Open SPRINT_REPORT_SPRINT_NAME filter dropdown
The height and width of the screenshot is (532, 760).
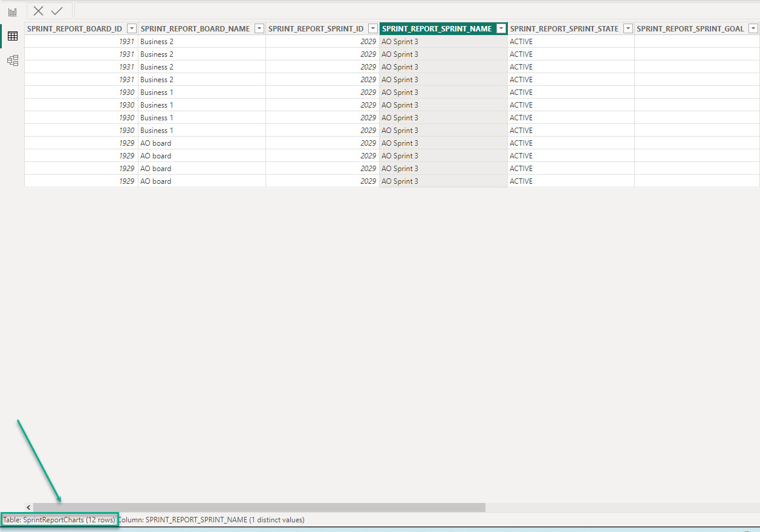pos(501,28)
